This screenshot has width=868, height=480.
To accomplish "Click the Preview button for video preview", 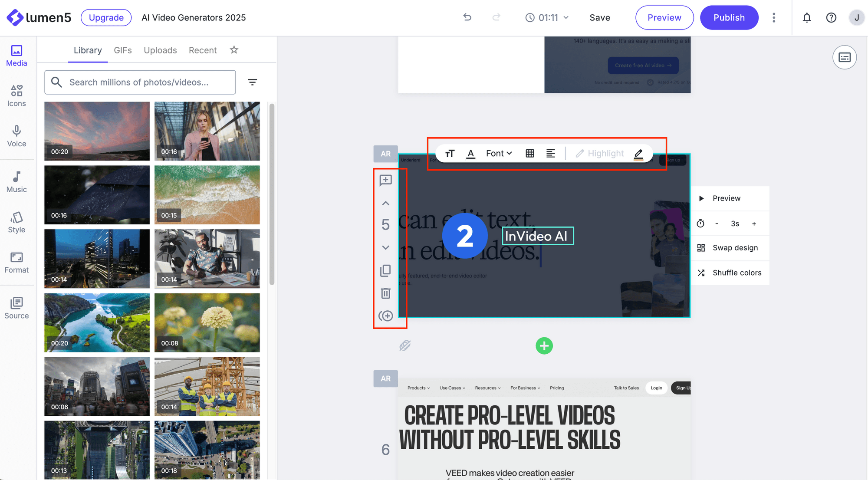I will (664, 17).
